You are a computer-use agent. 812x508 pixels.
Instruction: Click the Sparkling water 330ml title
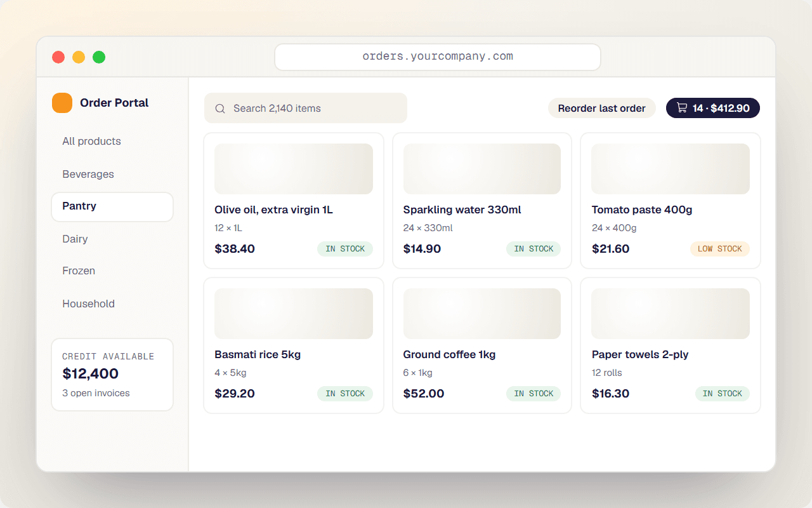[x=462, y=210]
